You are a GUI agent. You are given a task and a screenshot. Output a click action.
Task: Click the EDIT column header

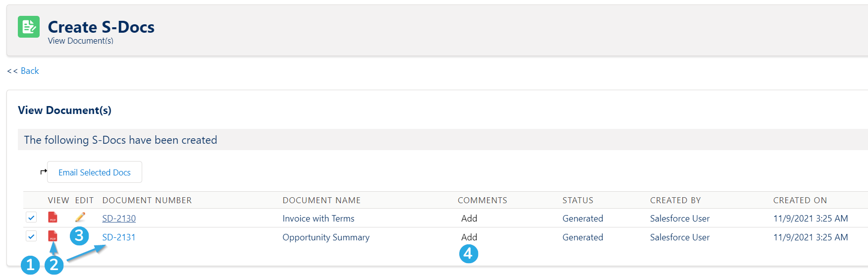[x=84, y=200]
